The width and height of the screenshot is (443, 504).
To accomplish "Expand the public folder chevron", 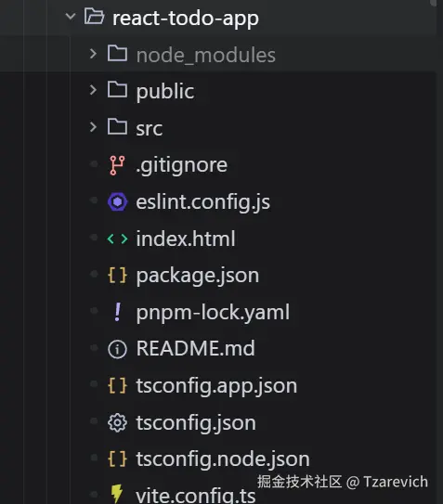I will tap(93, 90).
